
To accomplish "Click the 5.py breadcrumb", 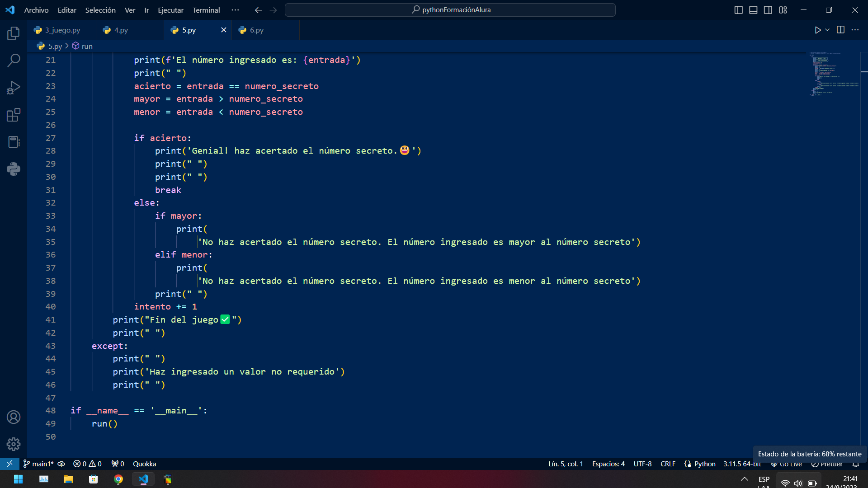I will tap(55, 46).
